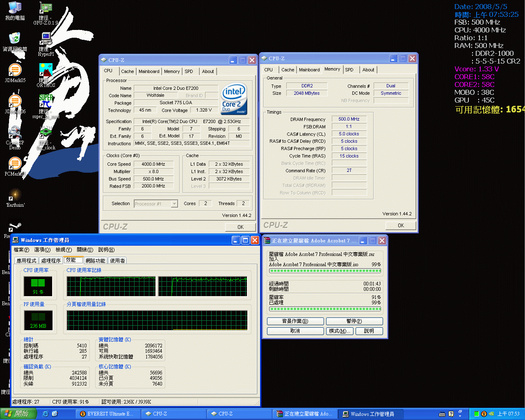This screenshot has height=420, width=525.
Task: Switch to Cache tab in left CPU-Z
Action: tap(128, 71)
